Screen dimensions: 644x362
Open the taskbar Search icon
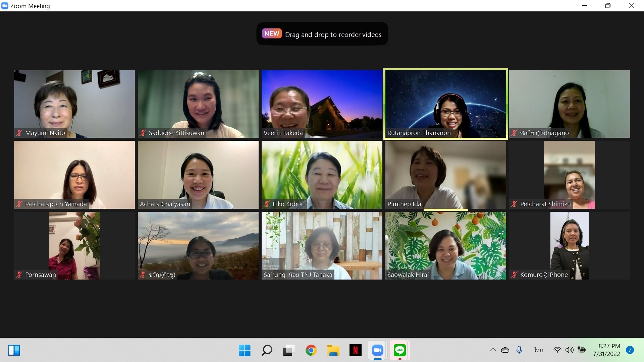267,351
